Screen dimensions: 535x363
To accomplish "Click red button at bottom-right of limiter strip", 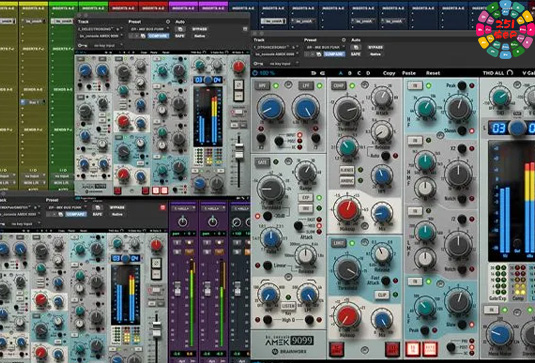I will click(x=392, y=349).
